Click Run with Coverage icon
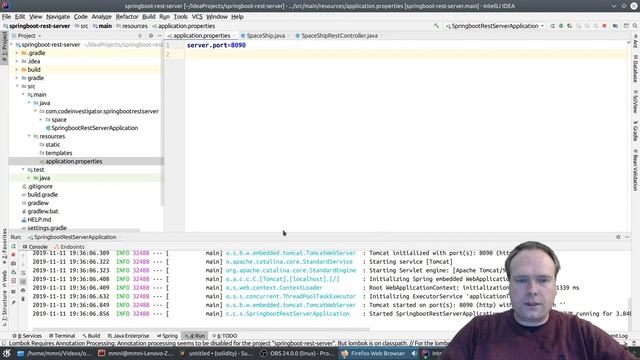Screen dimensions: 640x360 [569, 26]
